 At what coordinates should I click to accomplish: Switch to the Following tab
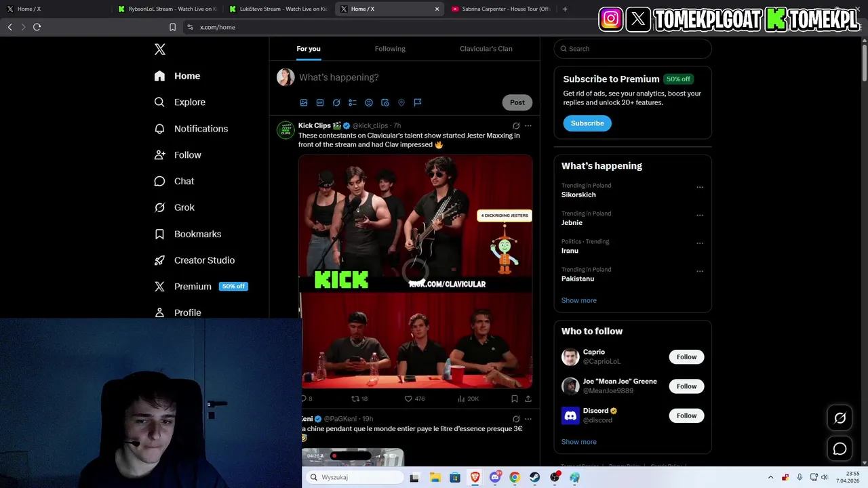(x=390, y=49)
